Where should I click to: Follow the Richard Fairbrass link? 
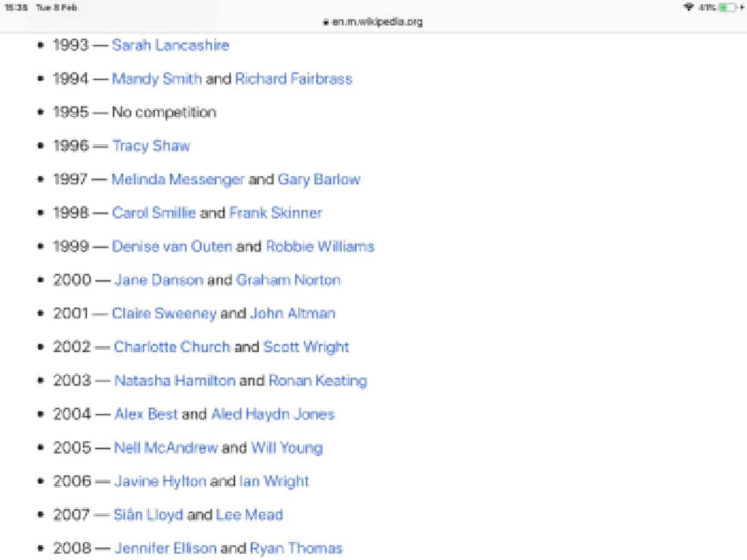tap(293, 79)
